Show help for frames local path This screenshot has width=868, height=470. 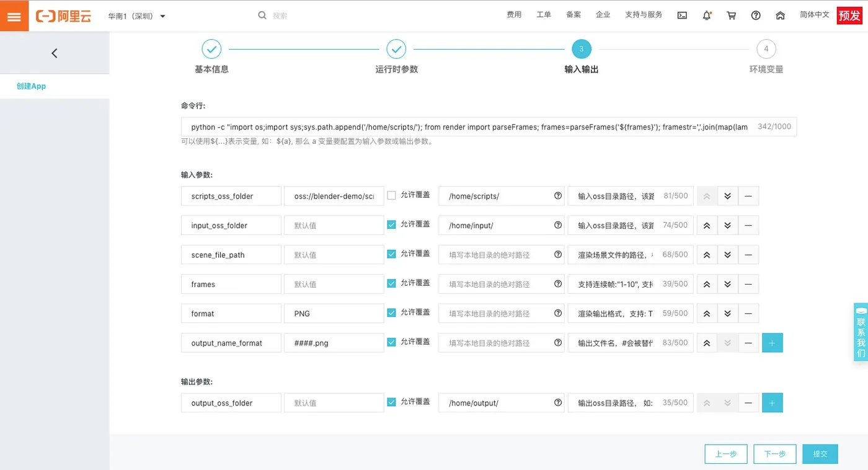[557, 284]
